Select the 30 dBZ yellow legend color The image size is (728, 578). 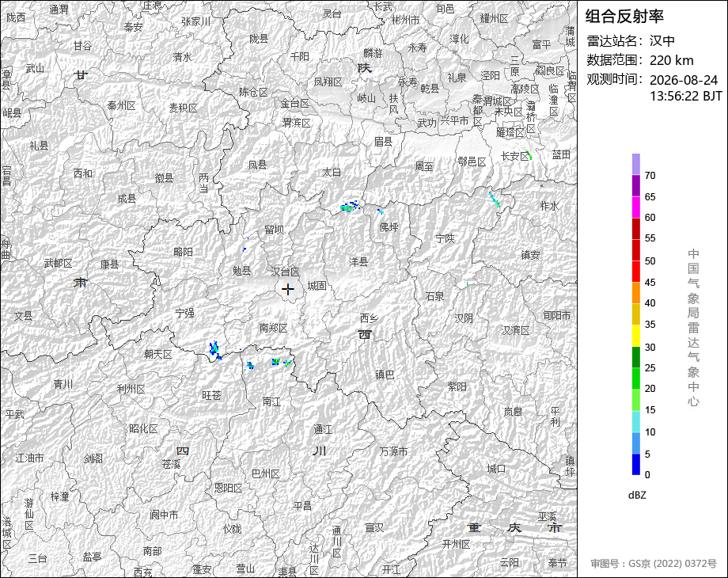pyautogui.click(x=636, y=336)
